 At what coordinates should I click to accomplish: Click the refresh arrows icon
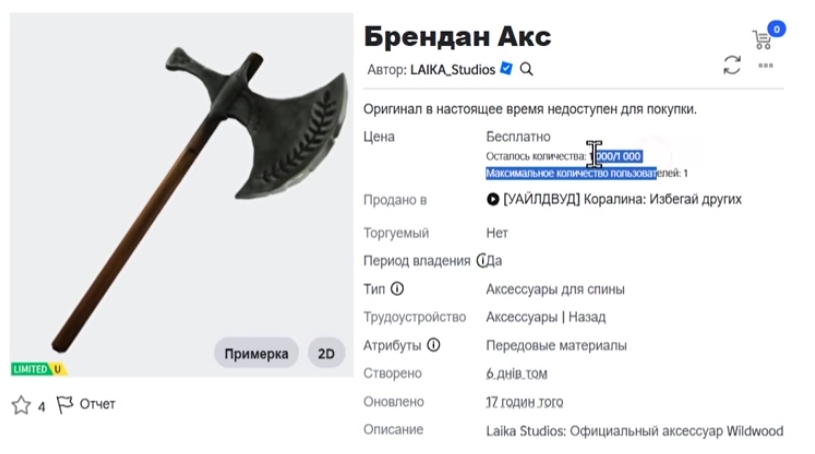(x=732, y=66)
